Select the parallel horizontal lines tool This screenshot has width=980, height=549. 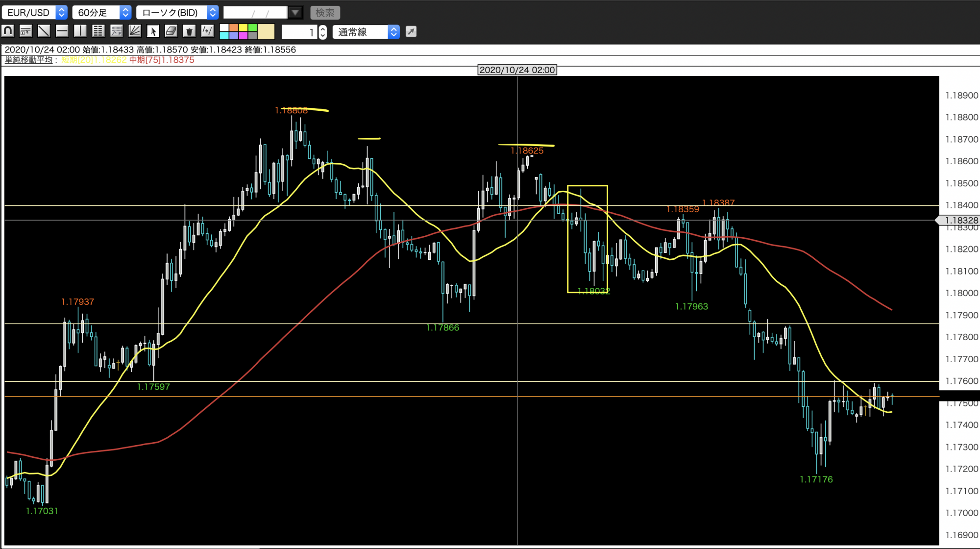pyautogui.click(x=98, y=31)
